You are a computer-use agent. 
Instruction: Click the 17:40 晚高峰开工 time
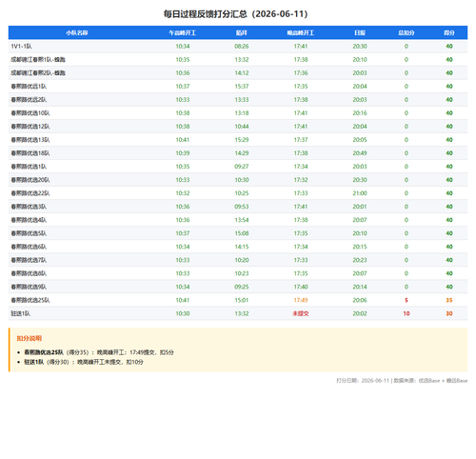[301, 287]
